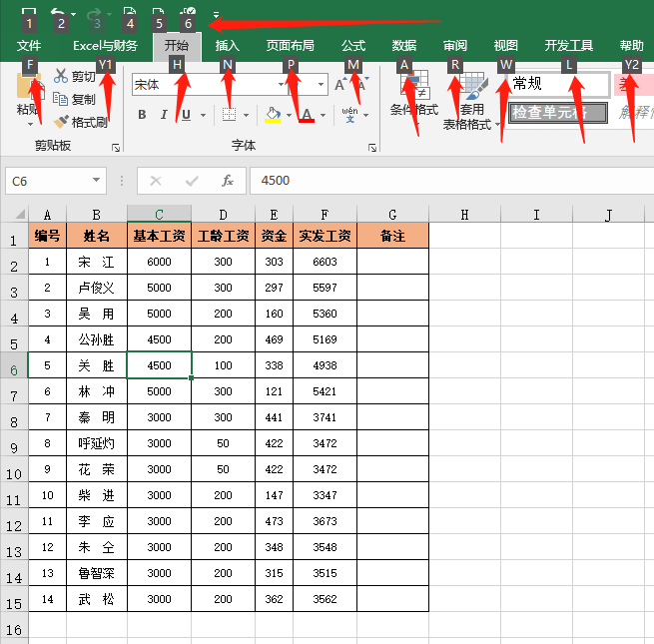Open the 套用表格格式 dropdown
The width and height of the screenshot is (654, 644).
pyautogui.click(x=471, y=110)
